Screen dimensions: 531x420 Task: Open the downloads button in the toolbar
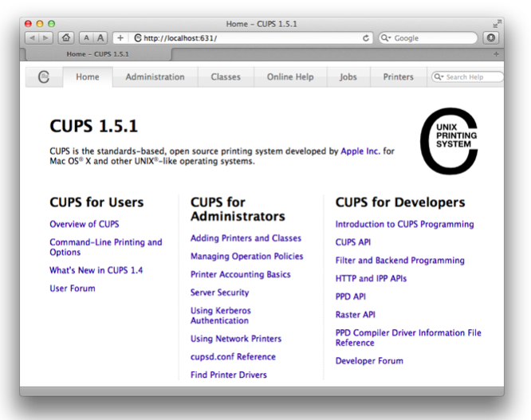tap(491, 38)
